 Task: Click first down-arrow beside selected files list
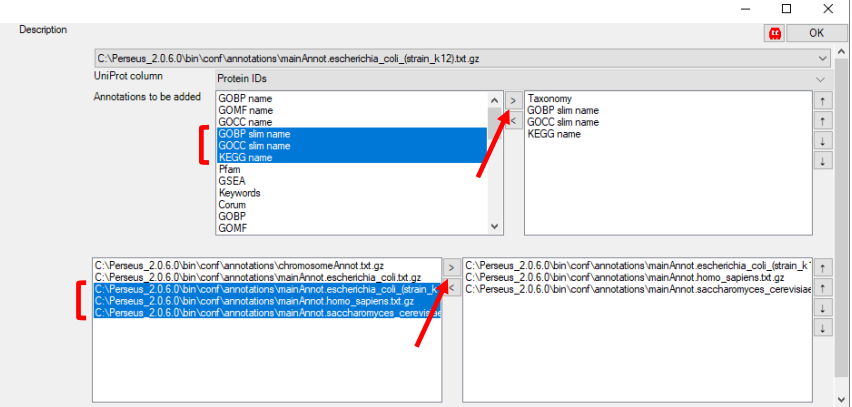823,308
